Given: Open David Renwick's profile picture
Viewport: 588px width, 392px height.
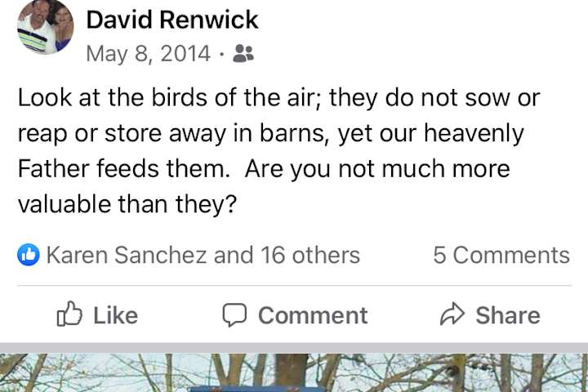Looking at the screenshot, I should click(x=46, y=27).
